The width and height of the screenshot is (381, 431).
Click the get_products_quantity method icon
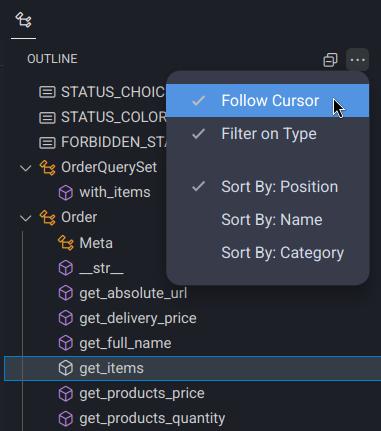66,418
